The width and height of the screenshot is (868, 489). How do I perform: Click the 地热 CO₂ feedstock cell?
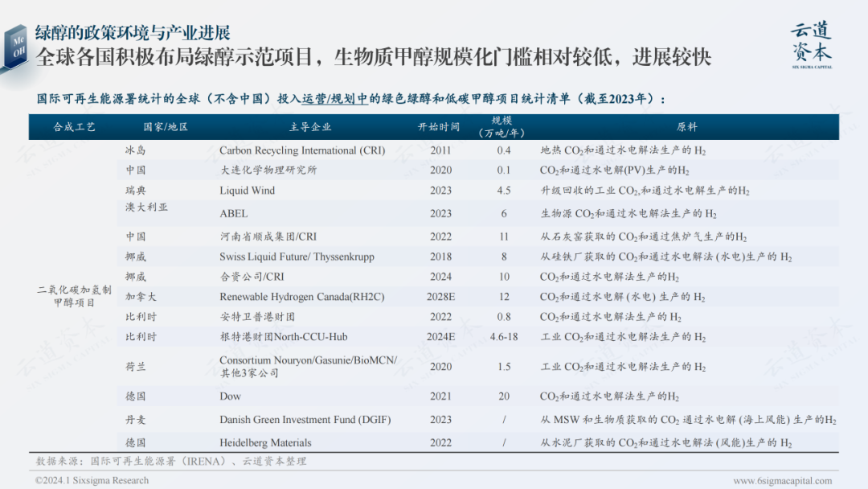point(623,150)
